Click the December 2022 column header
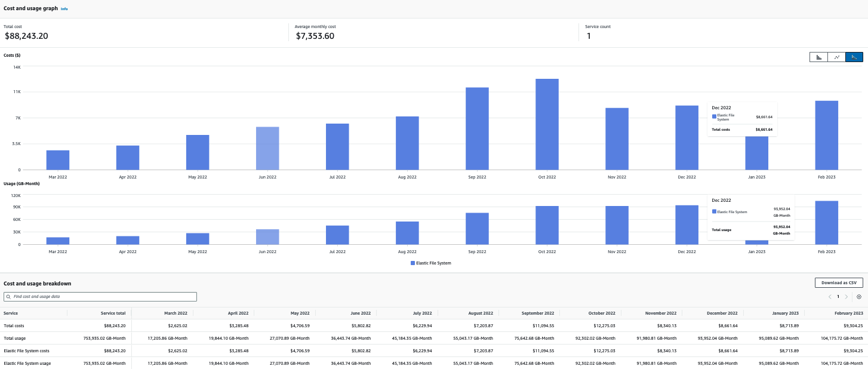 [x=722, y=313]
